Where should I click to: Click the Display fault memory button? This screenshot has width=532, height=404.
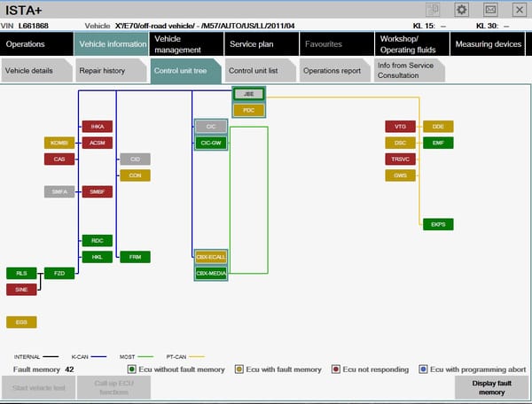click(491, 387)
